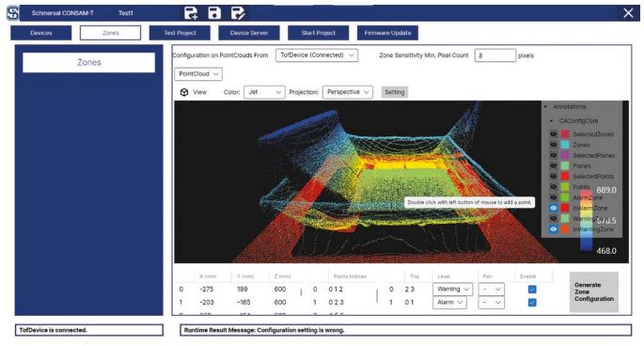
Task: Collapse the CAConfigCore tree node
Action: pos(552,120)
